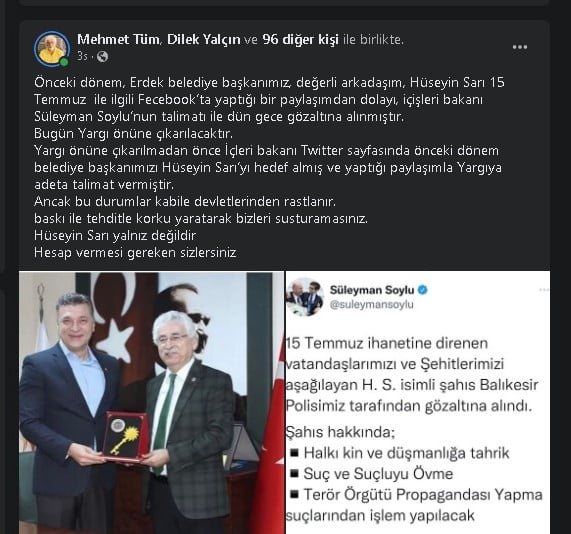Open the left photo of two men with key plaque
This screenshot has width=571, height=534.
pyautogui.click(x=151, y=403)
